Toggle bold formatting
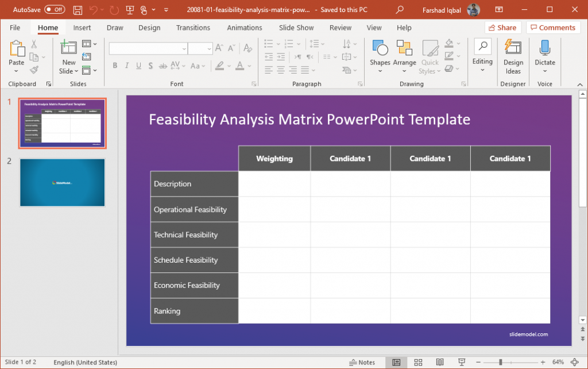 click(x=115, y=66)
